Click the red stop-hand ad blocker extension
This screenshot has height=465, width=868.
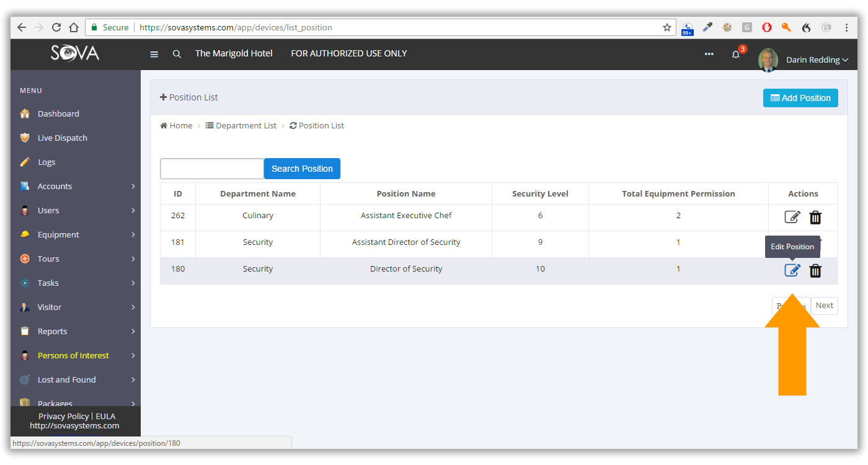click(767, 27)
